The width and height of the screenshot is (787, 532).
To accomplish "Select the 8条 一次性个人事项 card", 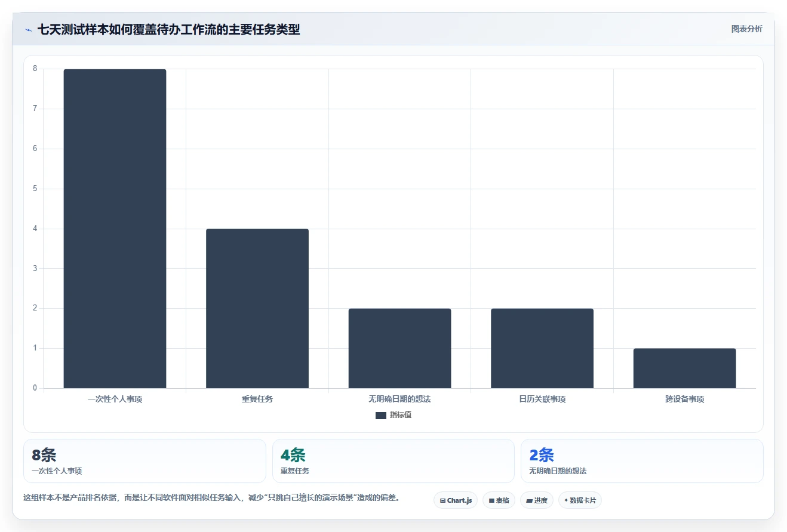I will pos(145,461).
